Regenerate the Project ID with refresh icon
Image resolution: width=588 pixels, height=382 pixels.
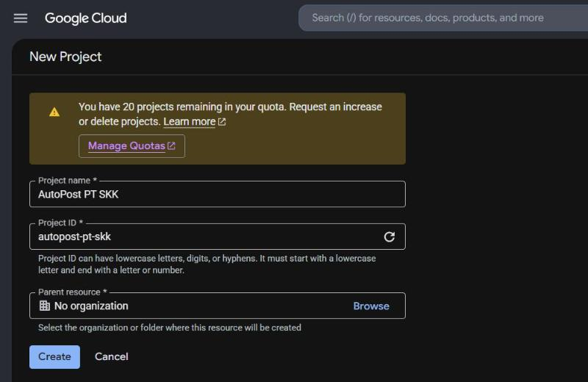click(390, 237)
